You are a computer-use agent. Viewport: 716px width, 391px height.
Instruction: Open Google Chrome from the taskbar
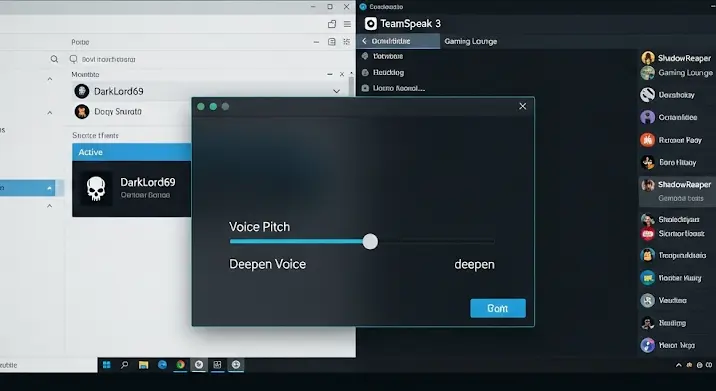180,365
